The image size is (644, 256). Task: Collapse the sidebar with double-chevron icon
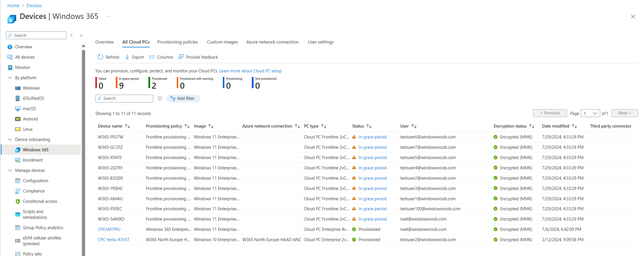[x=81, y=35]
